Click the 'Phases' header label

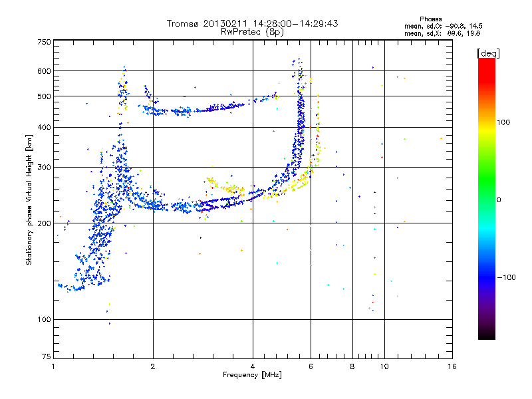coord(430,19)
